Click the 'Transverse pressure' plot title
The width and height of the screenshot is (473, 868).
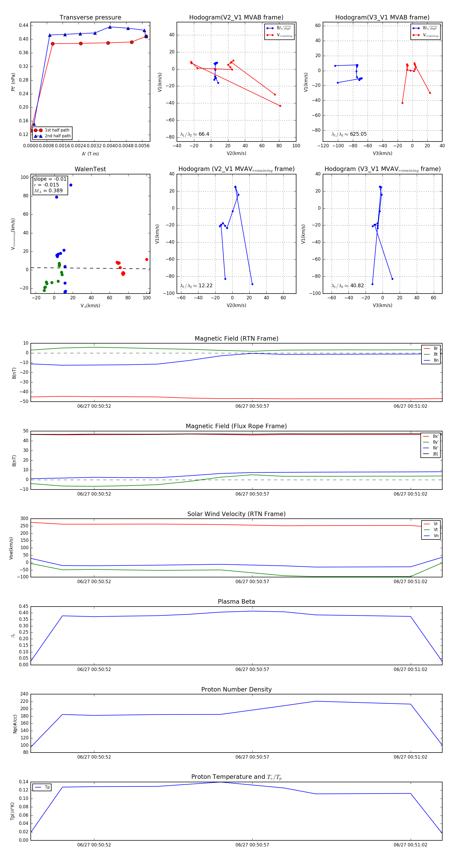coord(90,18)
